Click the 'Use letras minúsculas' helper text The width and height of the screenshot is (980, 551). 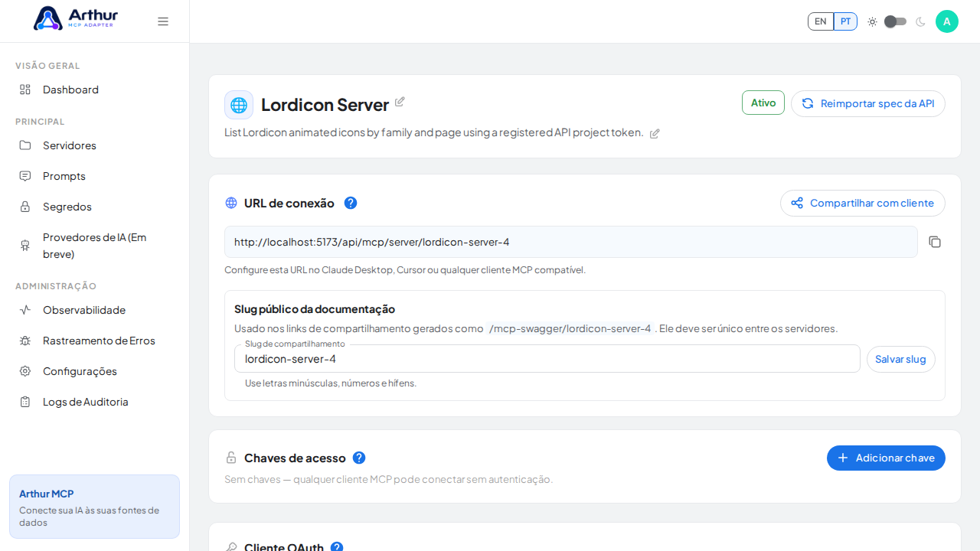tap(331, 383)
